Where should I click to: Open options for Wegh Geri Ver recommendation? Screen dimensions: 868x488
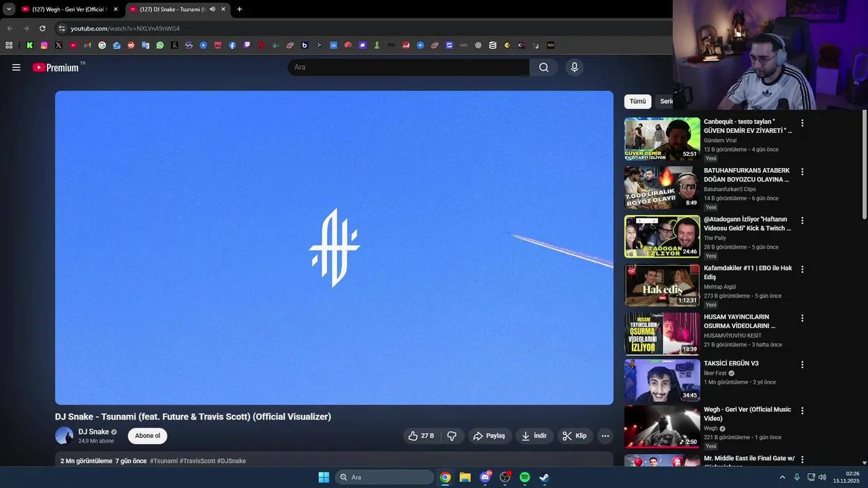tap(802, 411)
